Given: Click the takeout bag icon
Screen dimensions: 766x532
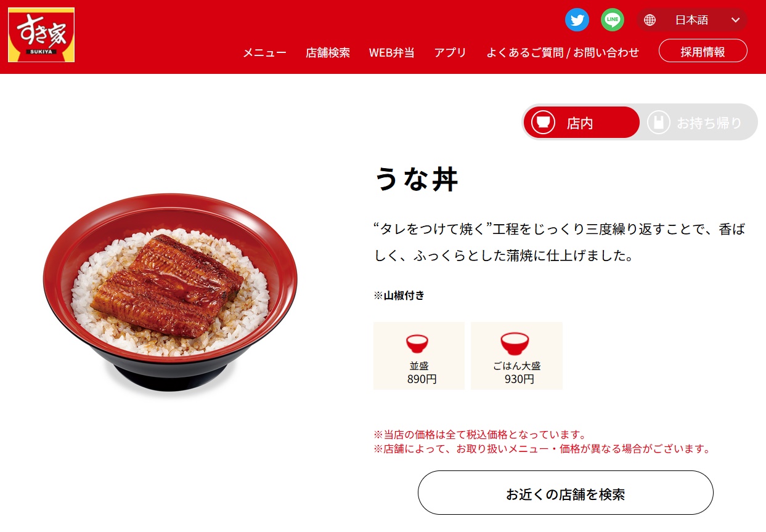Looking at the screenshot, I should [x=659, y=123].
